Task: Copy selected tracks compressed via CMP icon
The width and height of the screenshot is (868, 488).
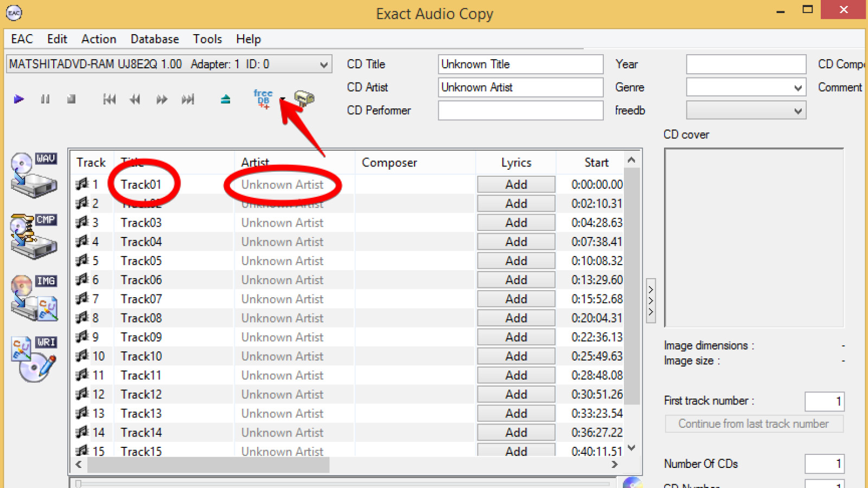Action: pyautogui.click(x=34, y=236)
